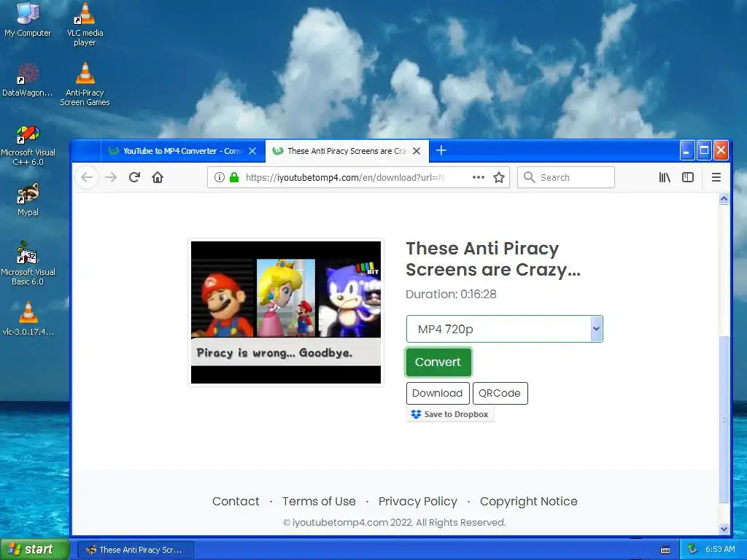Image resolution: width=747 pixels, height=560 pixels.
Task: Open a new tab with plus button
Action: [441, 150]
